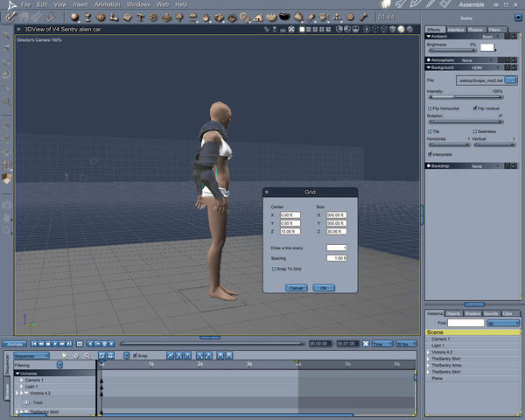Switch to the Shaders tab

pyautogui.click(x=472, y=313)
